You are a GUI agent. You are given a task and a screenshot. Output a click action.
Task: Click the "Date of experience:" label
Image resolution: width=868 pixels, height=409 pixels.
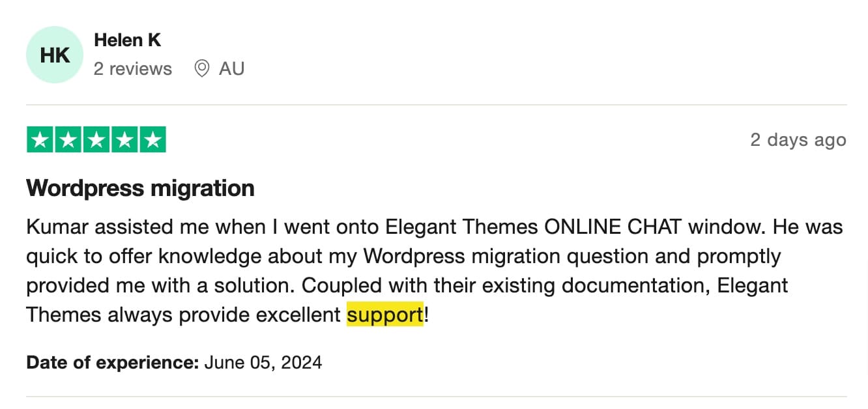tap(112, 362)
